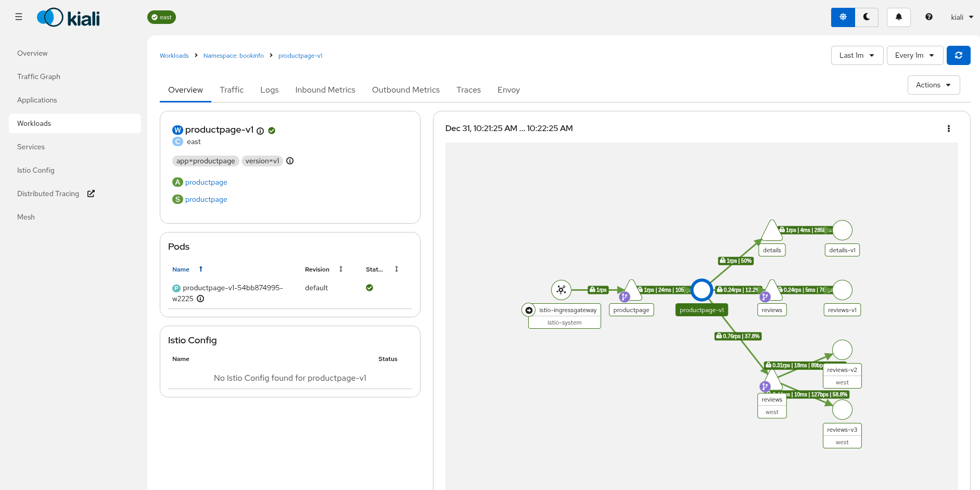The image size is (980, 490).
Task: Open the graph card kebab menu
Action: (948, 128)
